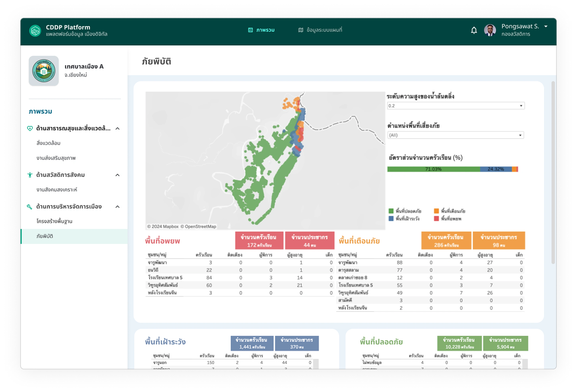Open the (All) risk area dropdown
This screenshot has height=392, width=577.
click(456, 135)
